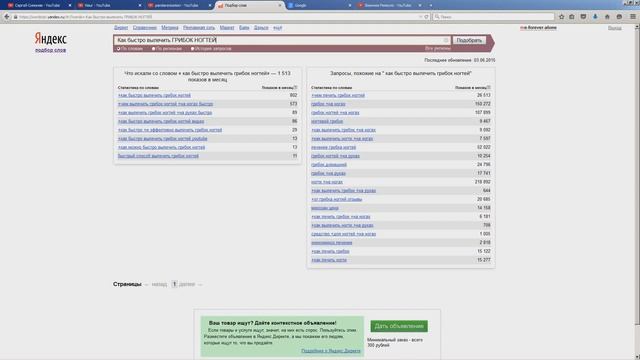Screen dimensions: 640x360
Task: Go to the browser home page icon
Action: coord(607,17)
